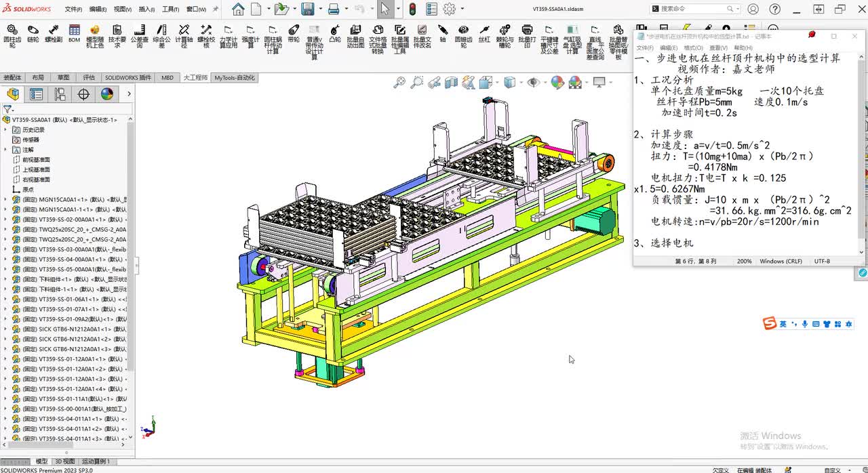Open 技术要求 technical requirements tool
868x473 pixels.
(117, 37)
